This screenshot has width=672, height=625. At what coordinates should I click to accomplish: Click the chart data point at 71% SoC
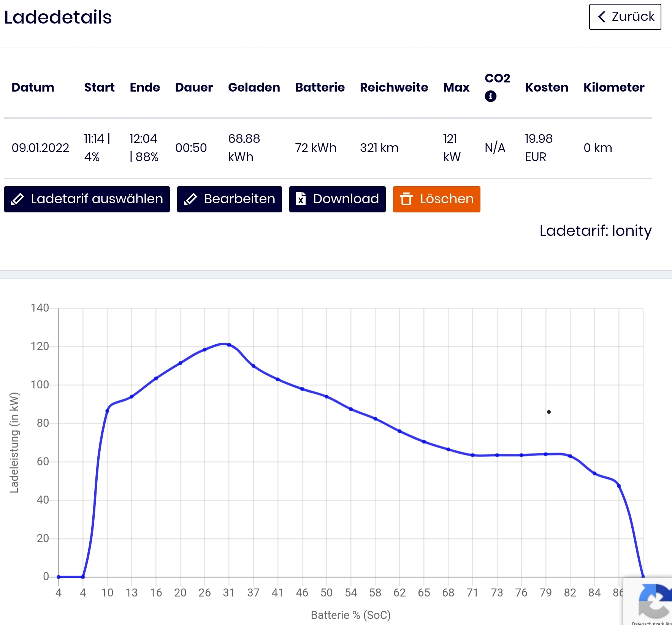(x=472, y=455)
